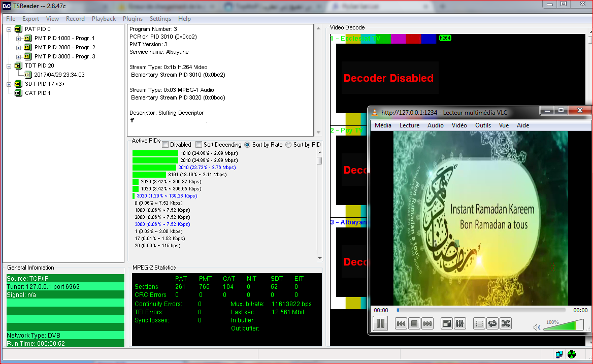Collapse the PAT PID 0 tree node
The width and height of the screenshot is (593, 364).
[x=10, y=29]
